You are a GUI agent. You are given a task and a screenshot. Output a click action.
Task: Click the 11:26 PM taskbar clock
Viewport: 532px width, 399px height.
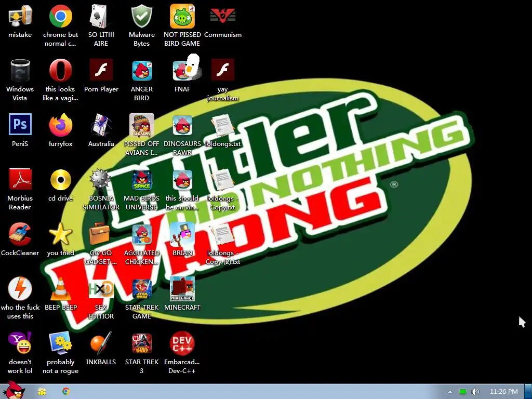click(504, 392)
